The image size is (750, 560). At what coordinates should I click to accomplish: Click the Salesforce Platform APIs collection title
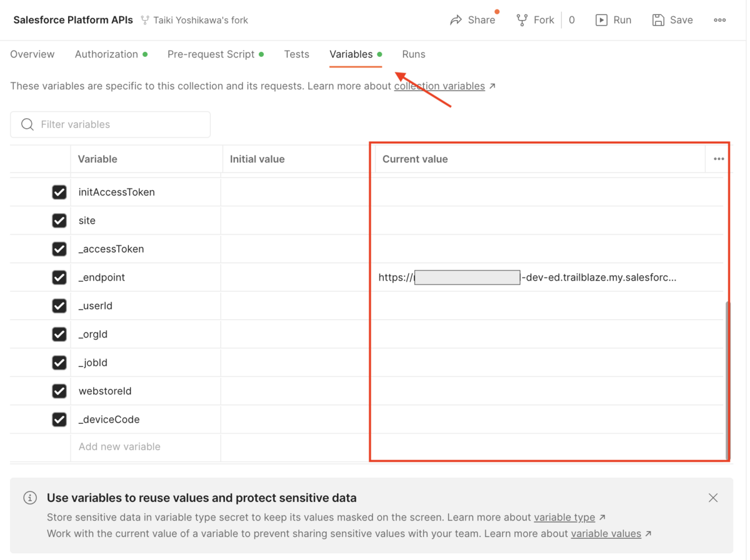click(73, 20)
